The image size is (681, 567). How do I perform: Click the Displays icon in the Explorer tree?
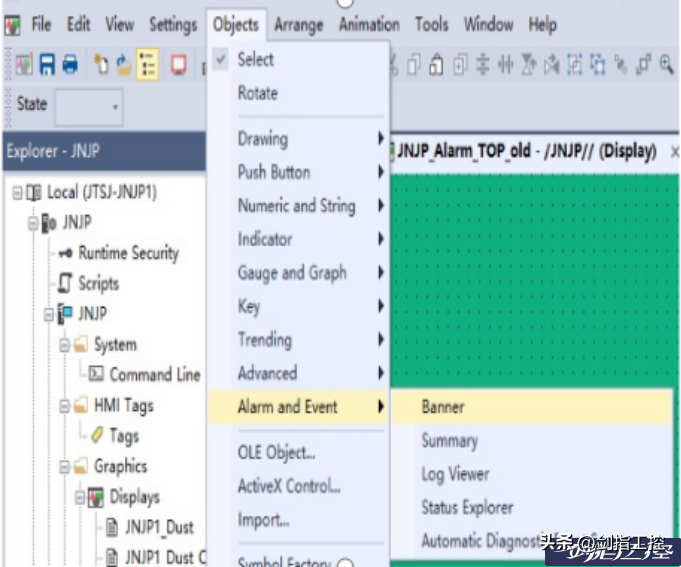click(96, 497)
